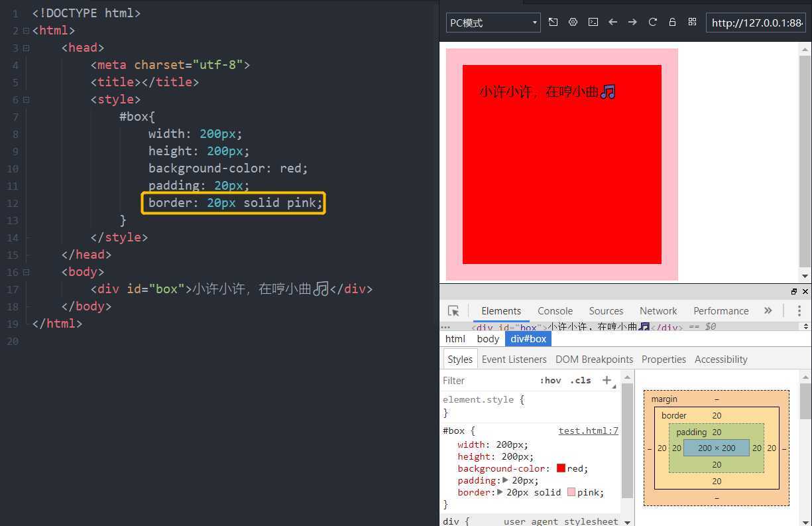Click the styles Filter input
Viewport: 812px width, 526px height.
click(x=487, y=380)
